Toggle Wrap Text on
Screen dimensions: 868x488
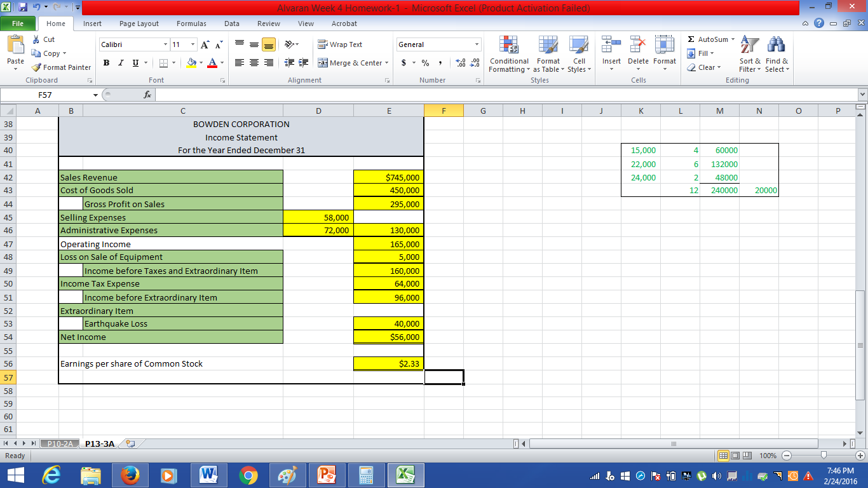(x=340, y=44)
